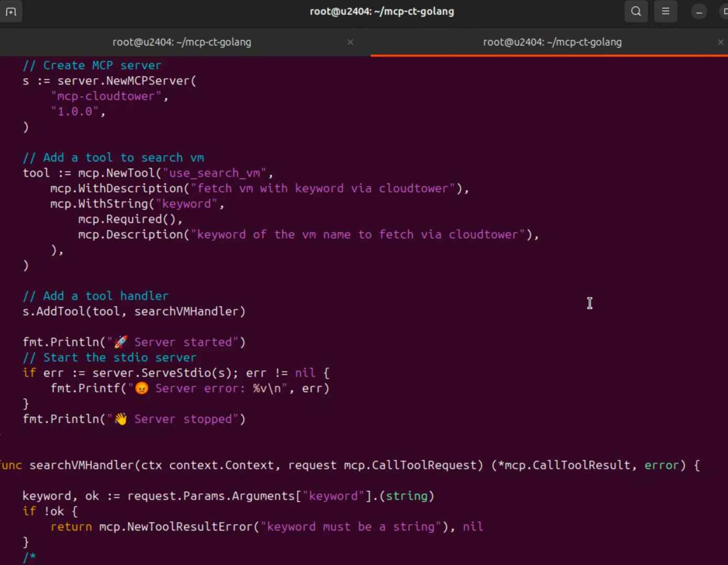The height and width of the screenshot is (565, 728).
Task: Click the "// Create MCP server" comment
Action: (92, 65)
